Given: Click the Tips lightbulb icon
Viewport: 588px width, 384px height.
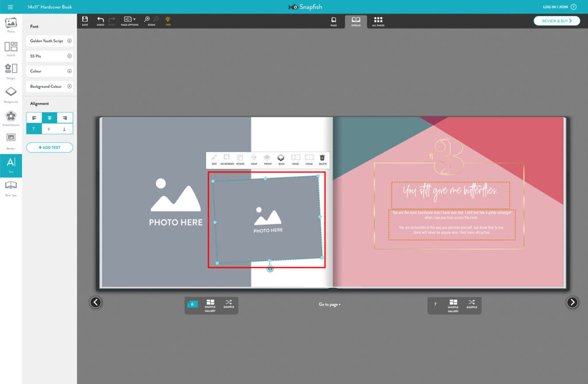Looking at the screenshot, I should click(x=168, y=21).
